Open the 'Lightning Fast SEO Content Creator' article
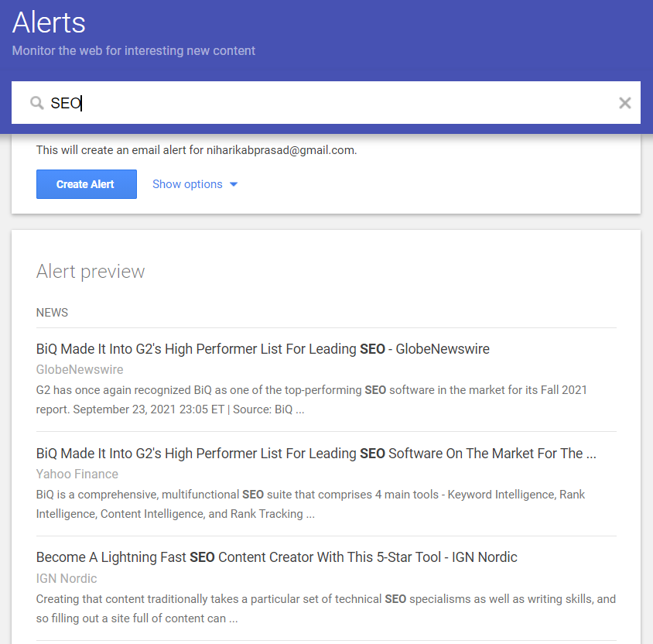Viewport: 653px width, 644px height. pyautogui.click(x=277, y=557)
